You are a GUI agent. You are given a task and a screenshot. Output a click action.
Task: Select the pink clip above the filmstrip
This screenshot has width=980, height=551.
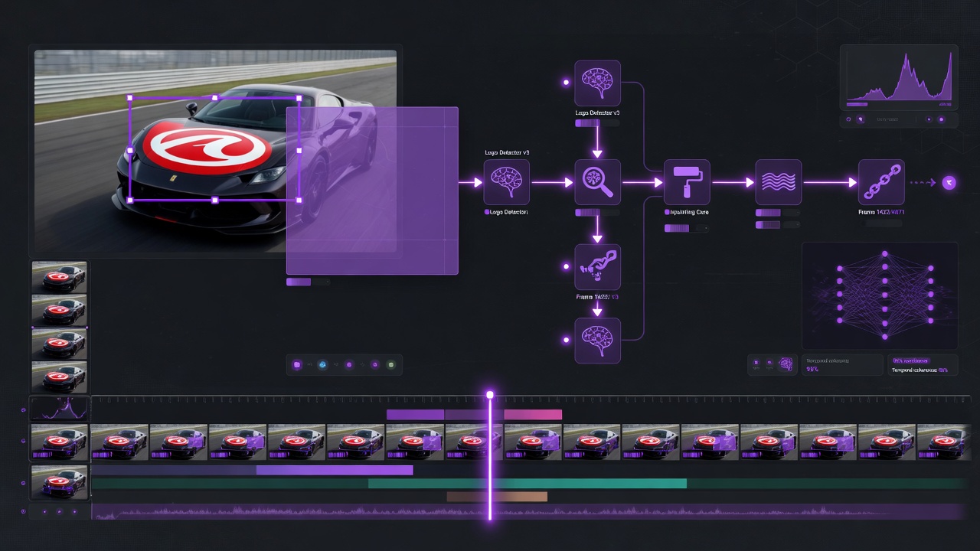533,415
